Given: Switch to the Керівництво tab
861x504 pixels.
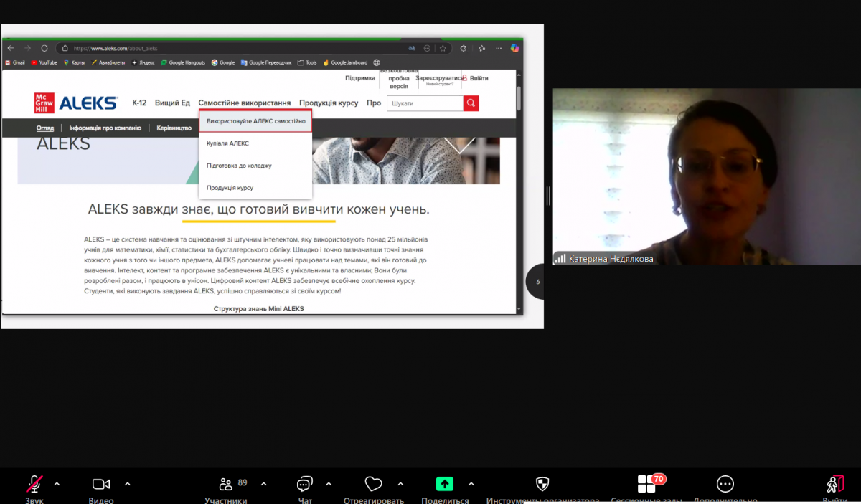Looking at the screenshot, I should [174, 128].
